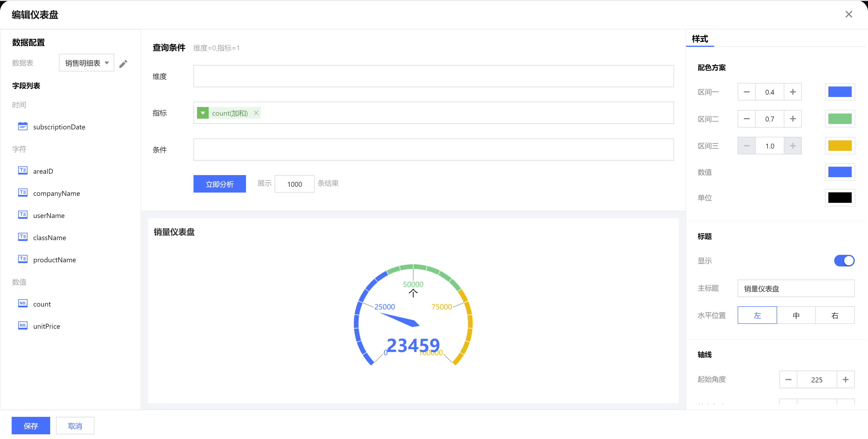Increase 起始角度 with plus button

pos(845,380)
